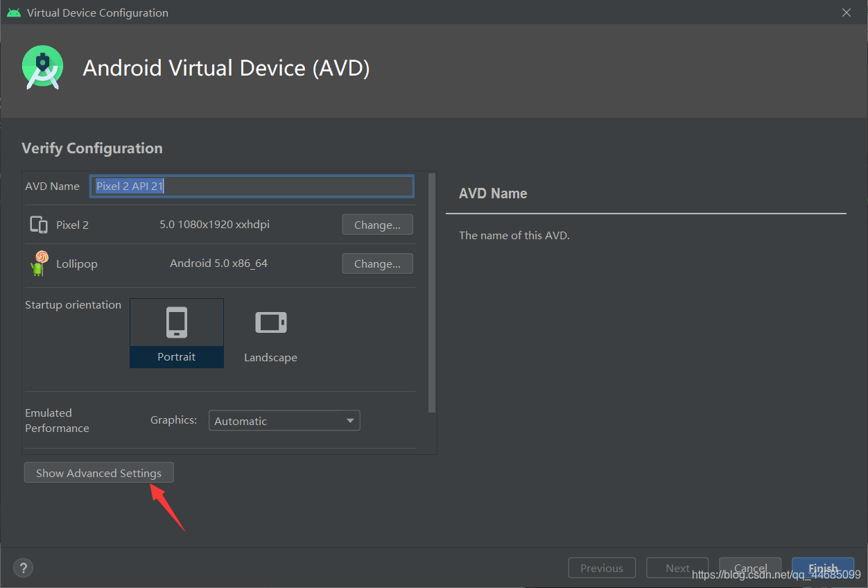
Task: Click the Previous button
Action: tap(602, 568)
